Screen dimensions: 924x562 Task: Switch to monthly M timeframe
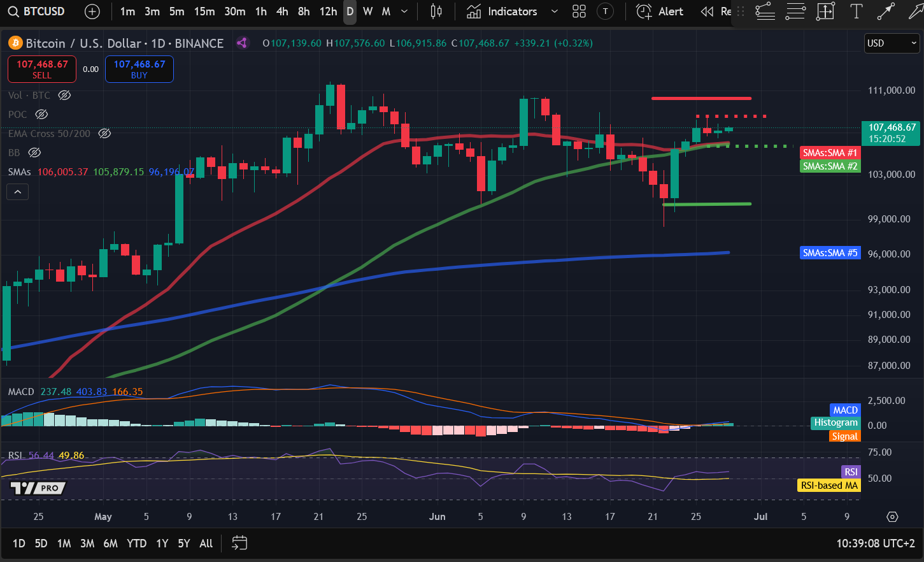pyautogui.click(x=386, y=11)
